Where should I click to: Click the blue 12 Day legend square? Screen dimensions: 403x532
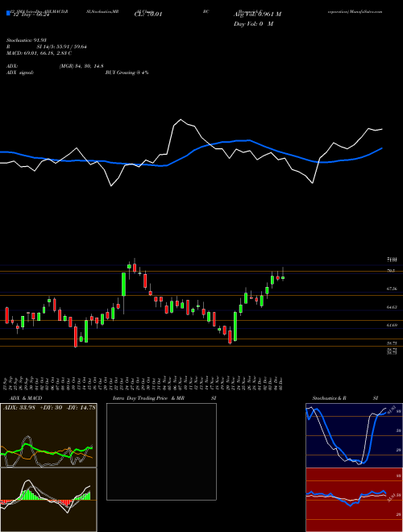pyautogui.click(x=8, y=14)
